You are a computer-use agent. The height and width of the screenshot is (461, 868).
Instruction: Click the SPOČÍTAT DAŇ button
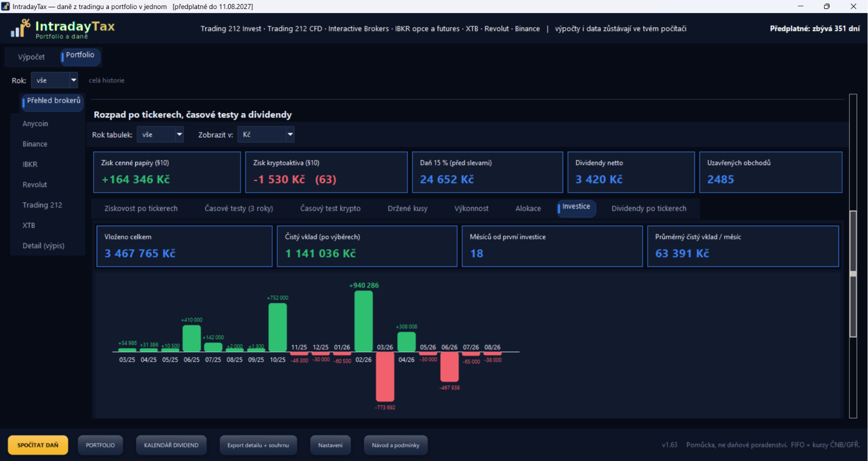pos(38,445)
